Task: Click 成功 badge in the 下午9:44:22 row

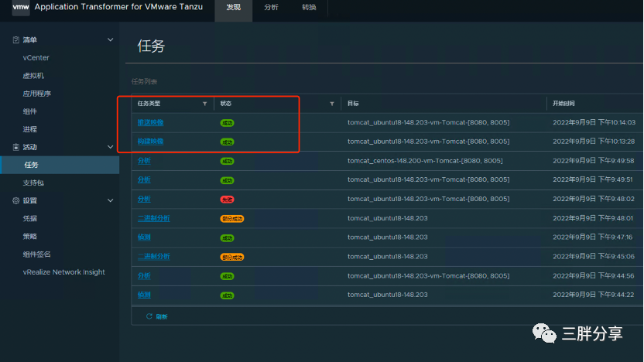Action: point(227,295)
